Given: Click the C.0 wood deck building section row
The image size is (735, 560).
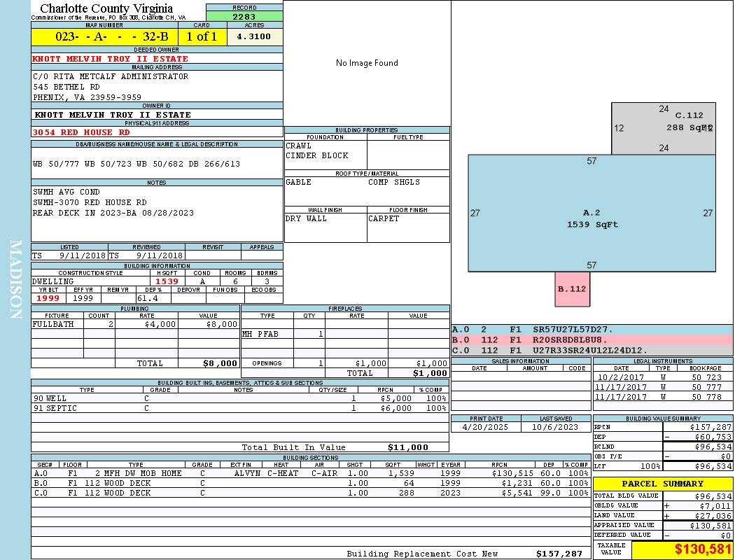Looking at the screenshot, I should 308,493.
